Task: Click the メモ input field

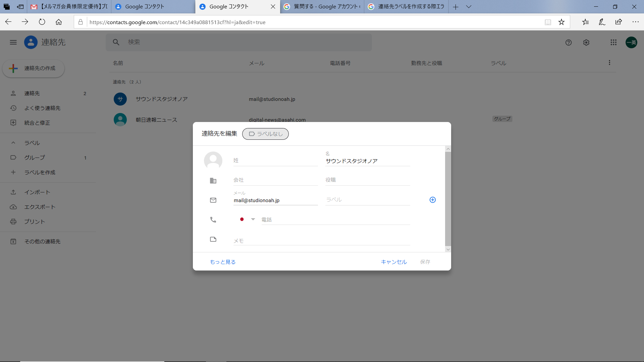Action: point(322,241)
